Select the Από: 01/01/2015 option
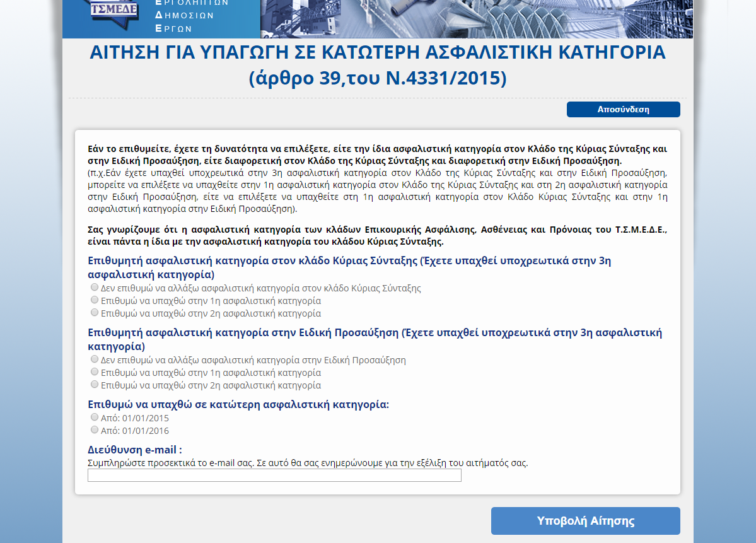The width and height of the screenshot is (756, 543). 95,417
